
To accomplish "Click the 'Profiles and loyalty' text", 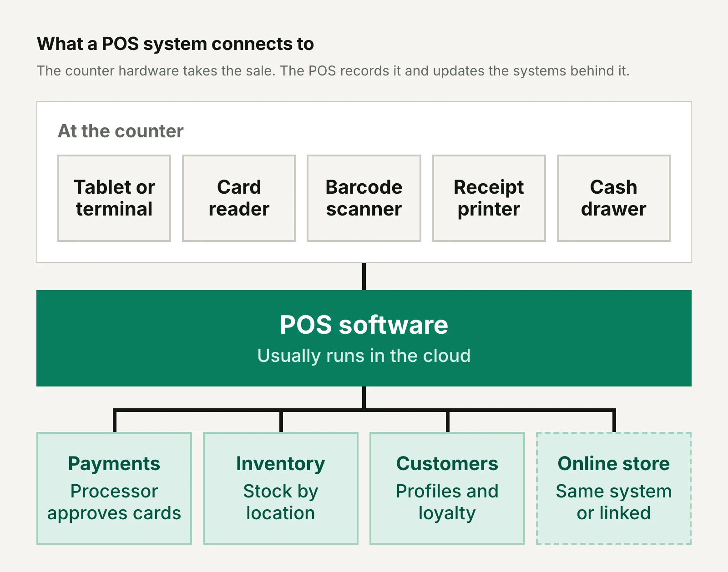I will [447, 502].
